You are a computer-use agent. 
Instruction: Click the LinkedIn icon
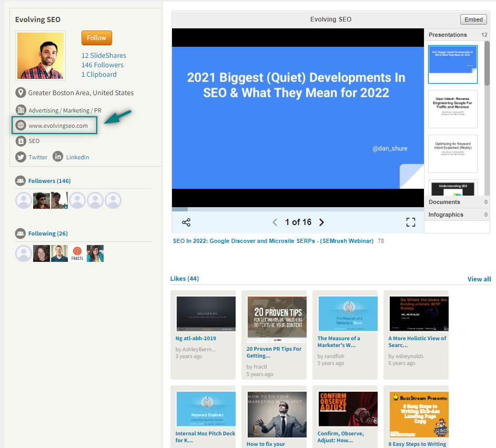coord(58,157)
